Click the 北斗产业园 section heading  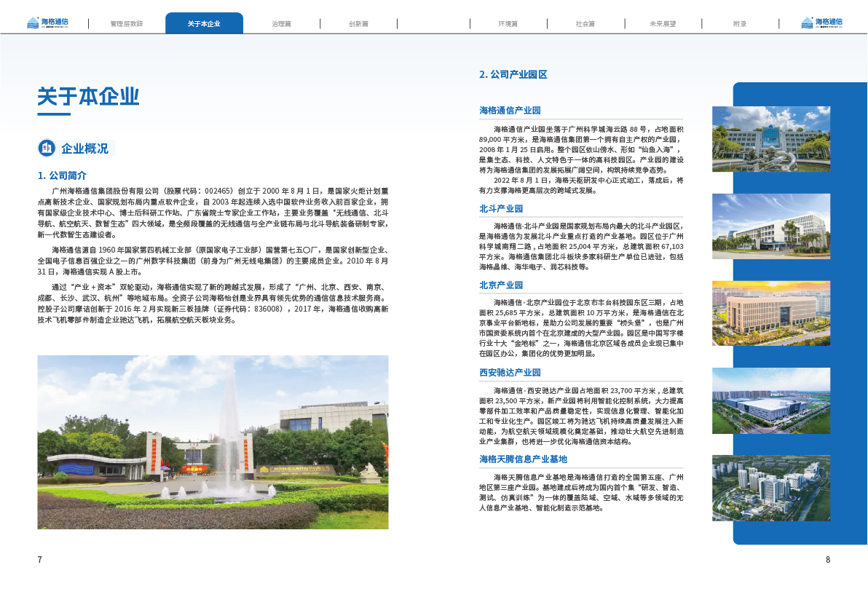point(501,208)
